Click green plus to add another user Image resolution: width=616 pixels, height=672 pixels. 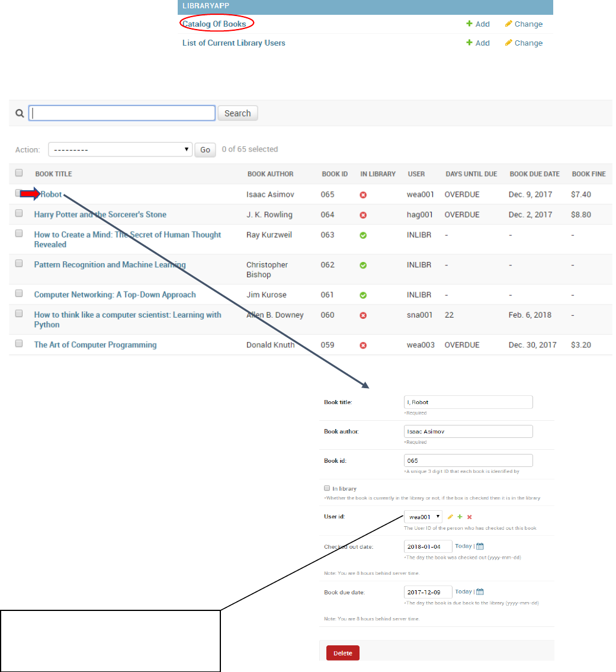click(460, 517)
